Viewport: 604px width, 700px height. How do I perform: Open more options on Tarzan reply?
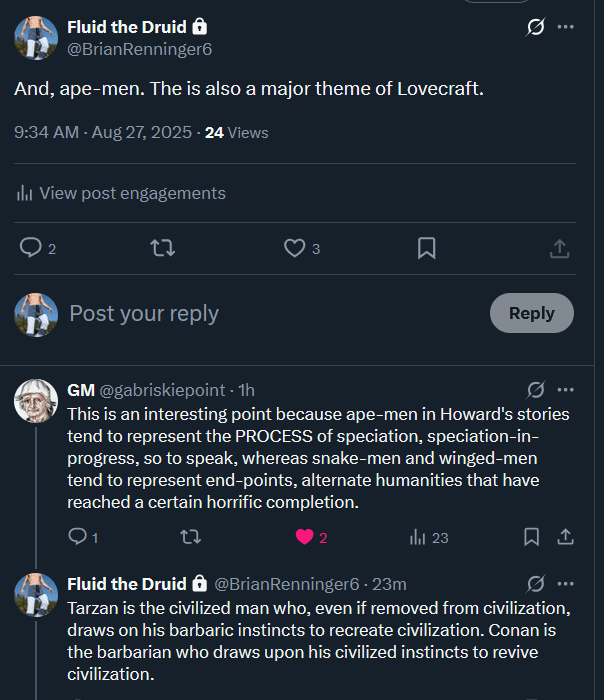tap(566, 583)
